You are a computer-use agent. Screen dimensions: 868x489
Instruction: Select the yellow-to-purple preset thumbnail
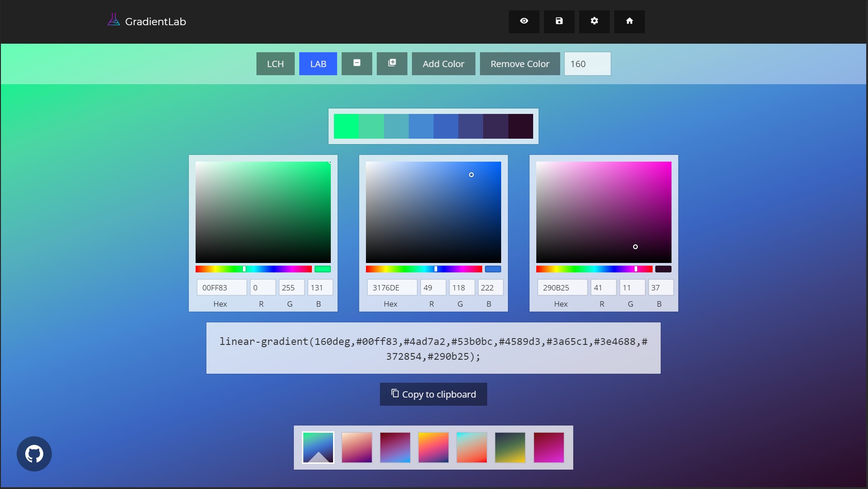[433, 448]
